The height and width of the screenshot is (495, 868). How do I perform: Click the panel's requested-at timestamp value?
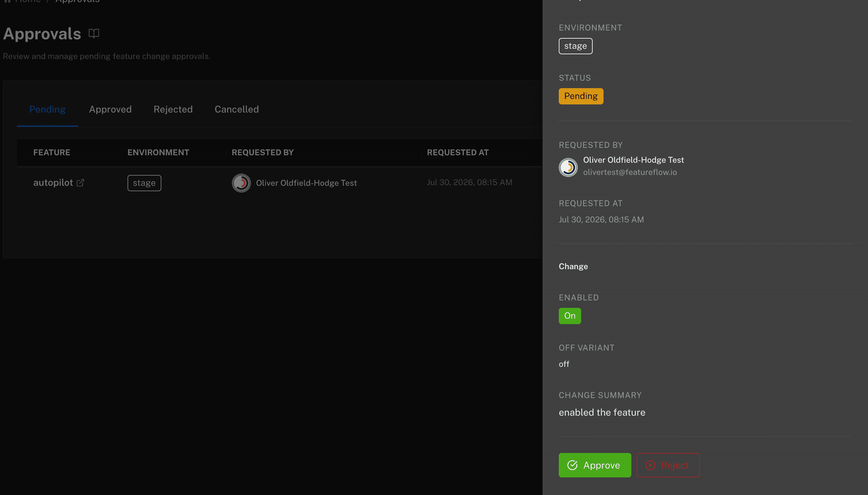(601, 220)
